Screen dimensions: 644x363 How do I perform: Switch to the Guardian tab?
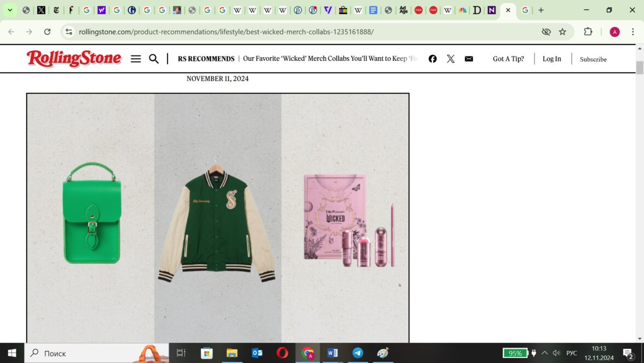pos(132,10)
